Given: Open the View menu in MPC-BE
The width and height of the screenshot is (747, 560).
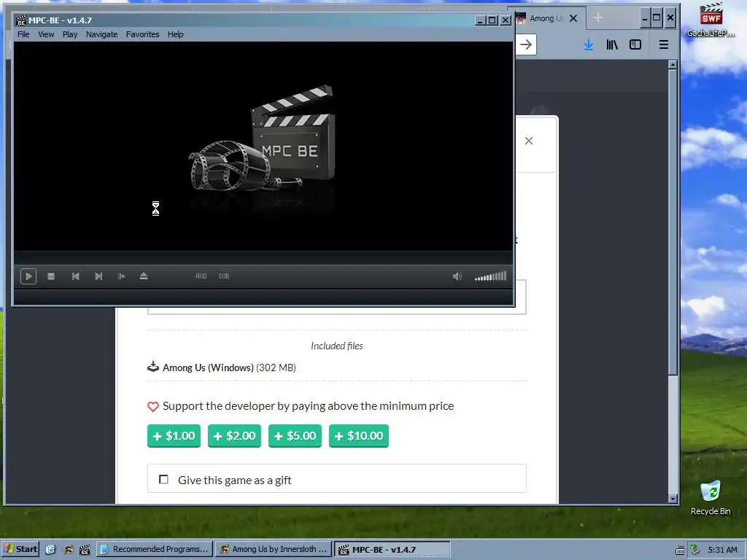Looking at the screenshot, I should [x=46, y=34].
